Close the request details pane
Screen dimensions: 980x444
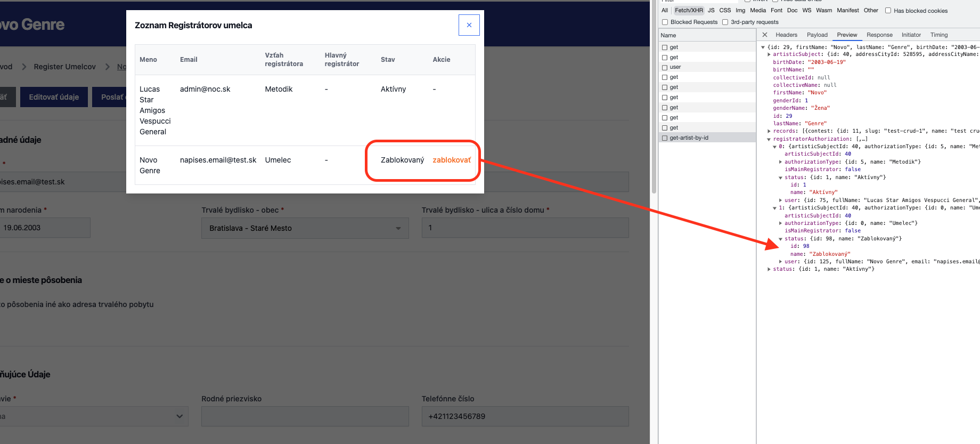(765, 35)
